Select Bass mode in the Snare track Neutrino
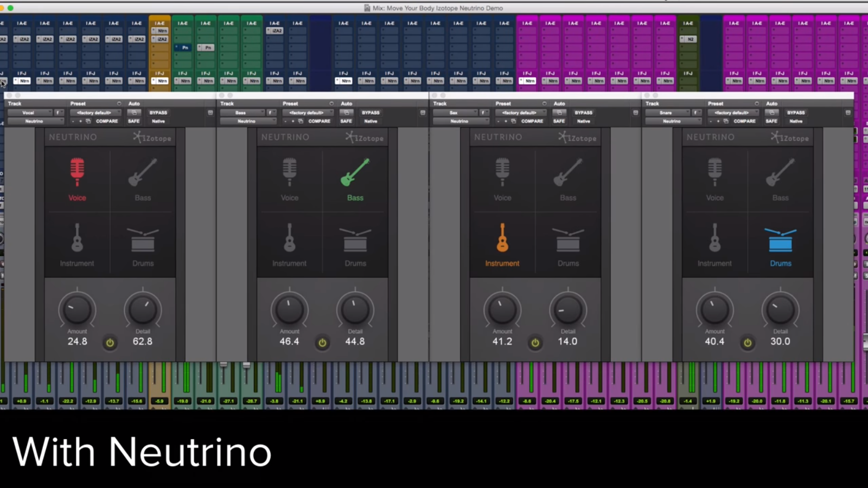Image resolution: width=868 pixels, height=488 pixels. (781, 179)
